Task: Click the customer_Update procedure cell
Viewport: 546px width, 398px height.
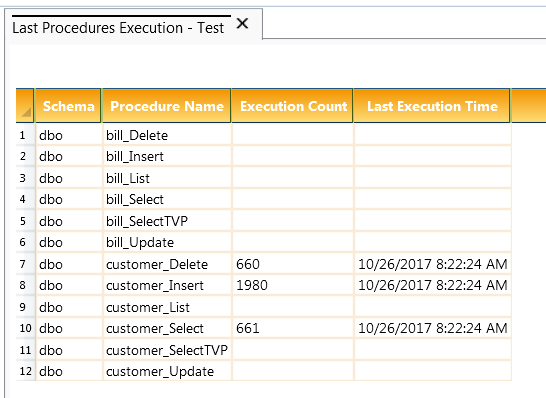Action: pos(167,371)
